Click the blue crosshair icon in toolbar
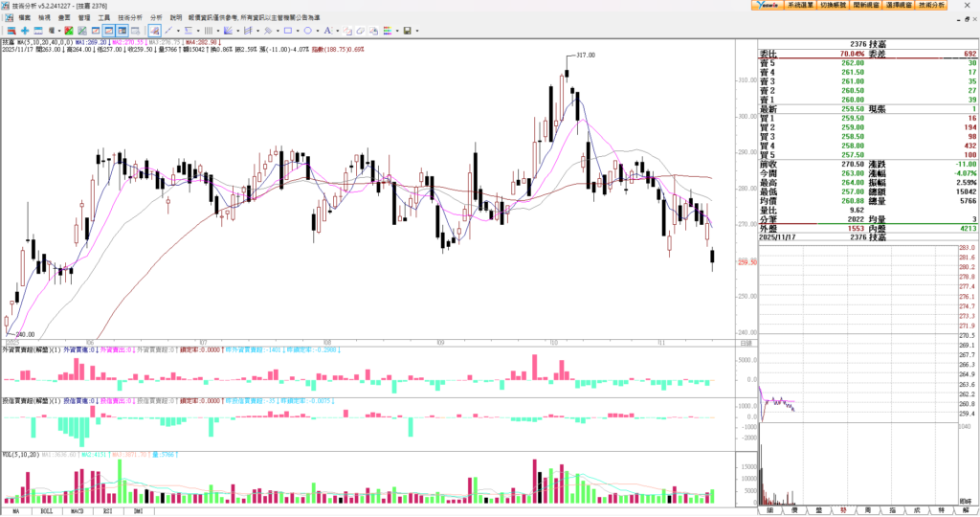 [25, 31]
